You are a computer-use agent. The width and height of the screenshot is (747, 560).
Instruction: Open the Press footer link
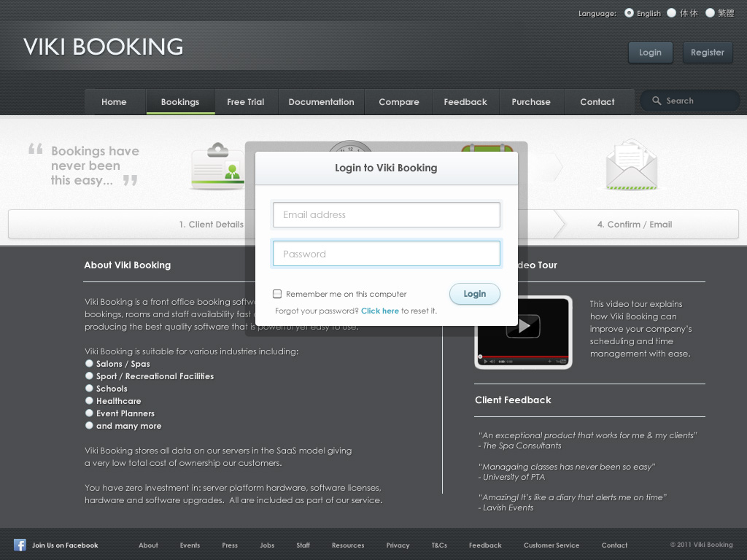(230, 545)
